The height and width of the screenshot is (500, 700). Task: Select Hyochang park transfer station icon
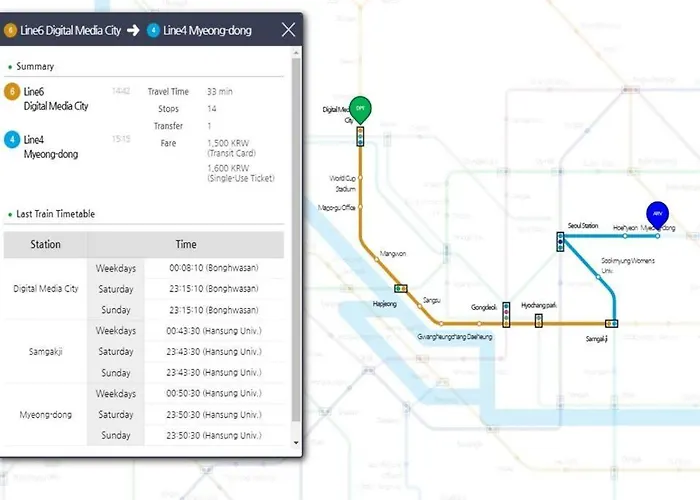(539, 321)
